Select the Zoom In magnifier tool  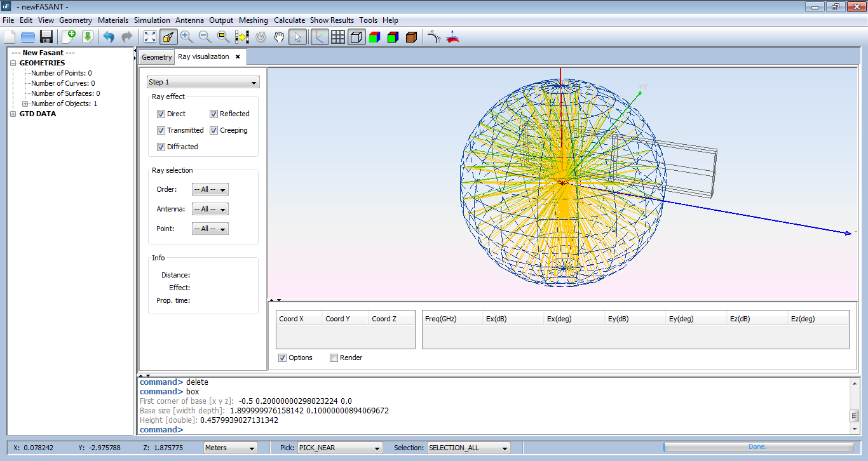point(186,37)
